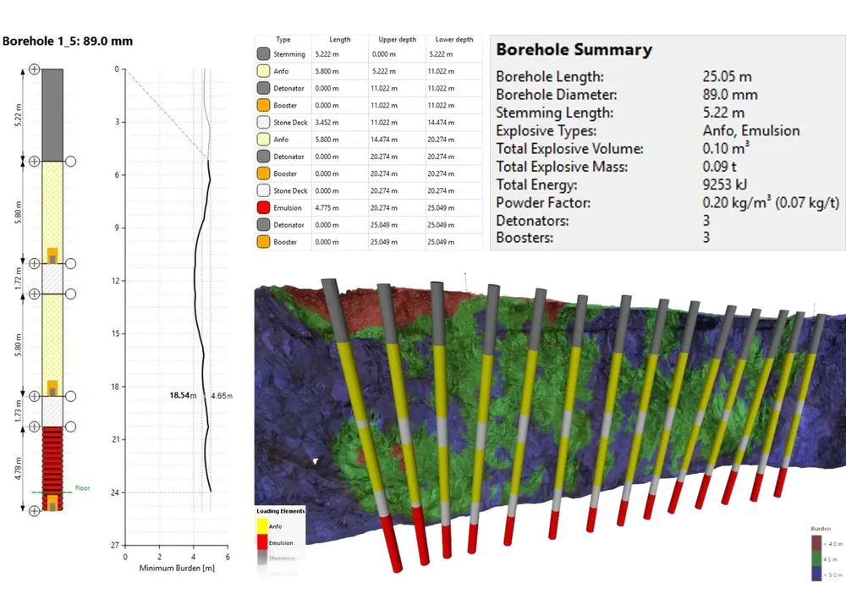
Task: Click Booster icon in 20.274 m depth row
Action: 263,173
